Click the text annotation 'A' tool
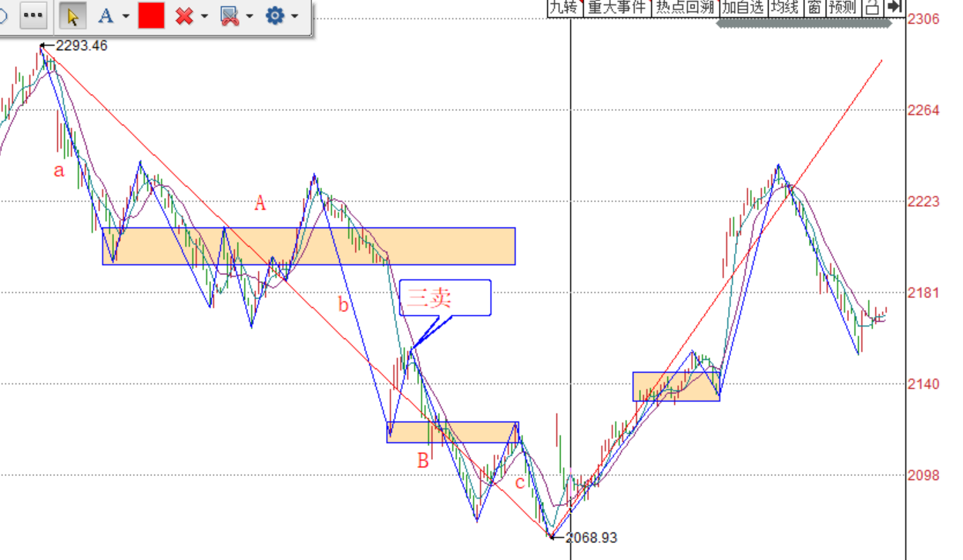Image resolution: width=963 pixels, height=560 pixels. (106, 15)
